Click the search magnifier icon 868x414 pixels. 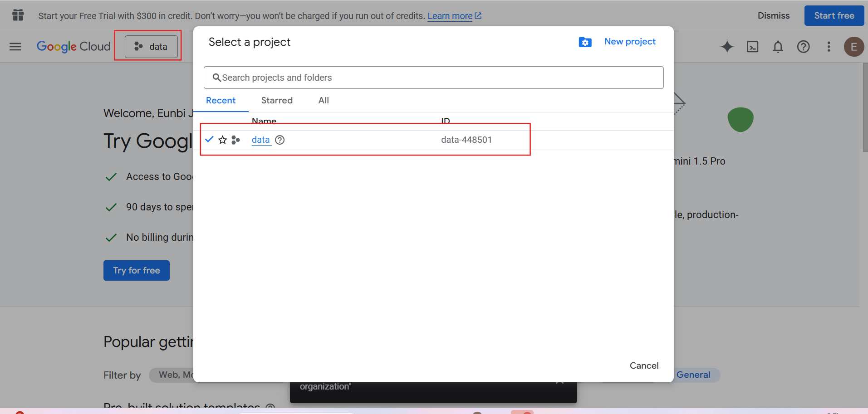(x=216, y=78)
